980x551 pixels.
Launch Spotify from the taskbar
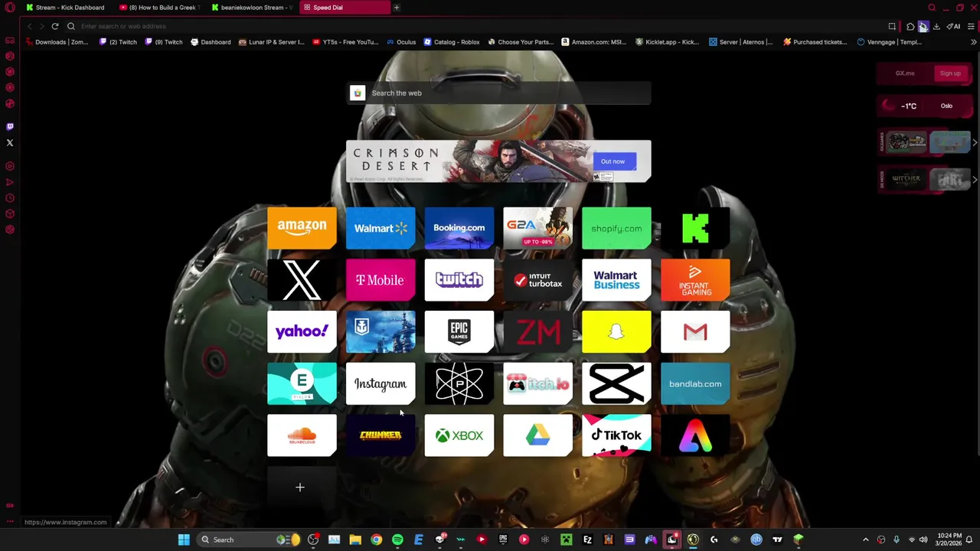click(397, 540)
